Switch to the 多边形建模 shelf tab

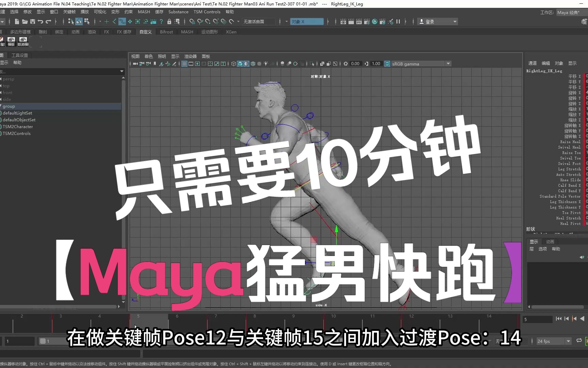click(x=20, y=32)
